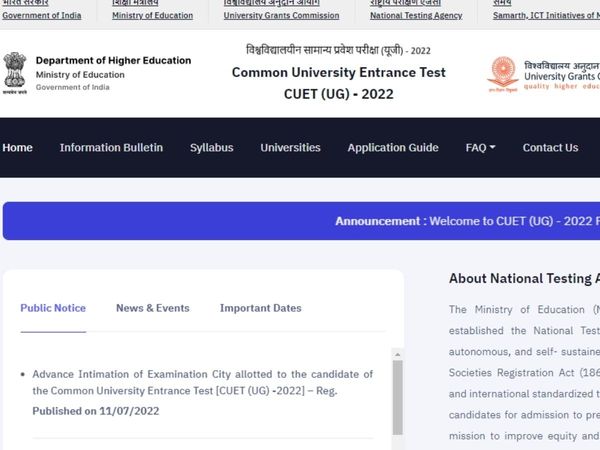Open the Information Bulletin menu
The height and width of the screenshot is (450, 600).
pyautogui.click(x=111, y=148)
